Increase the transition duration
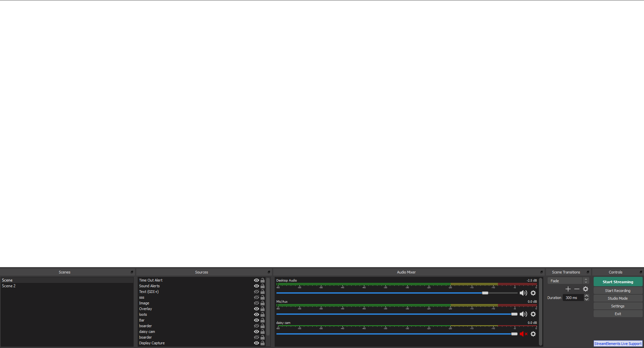The width and height of the screenshot is (644, 348). 587,296
